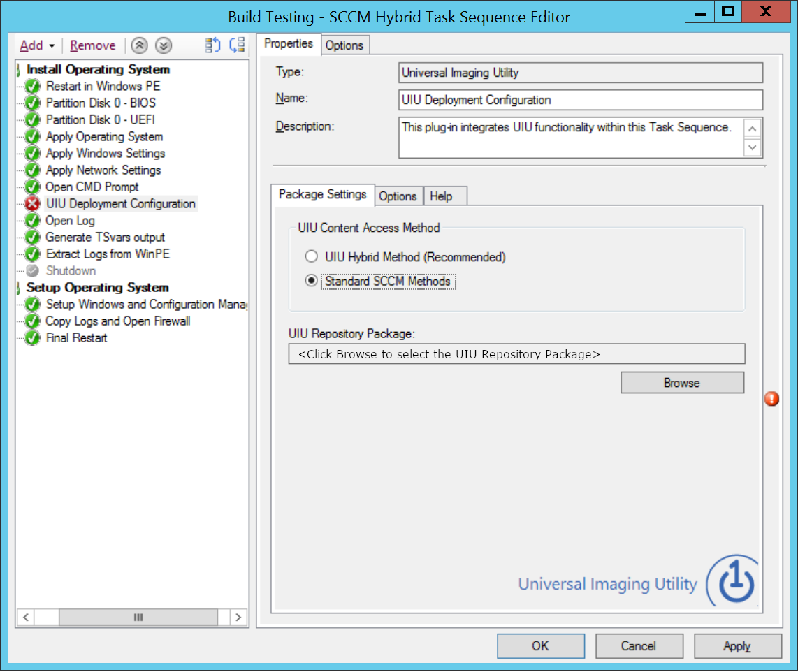
Task: Select the UIU Deployment Configuration step
Action: click(121, 204)
